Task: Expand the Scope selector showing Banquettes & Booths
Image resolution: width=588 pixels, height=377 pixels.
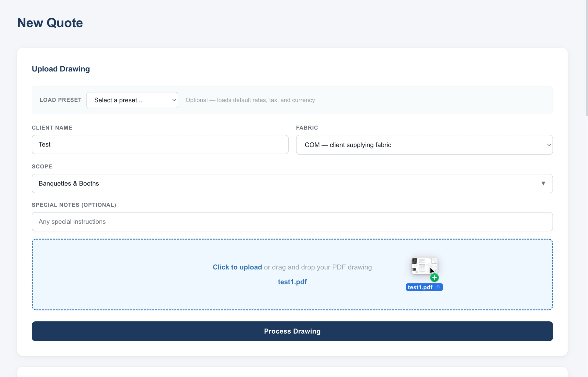Action: 292,183
